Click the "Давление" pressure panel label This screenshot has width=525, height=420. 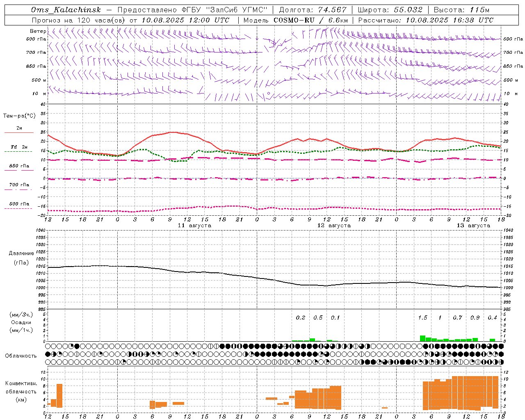[x=21, y=253]
